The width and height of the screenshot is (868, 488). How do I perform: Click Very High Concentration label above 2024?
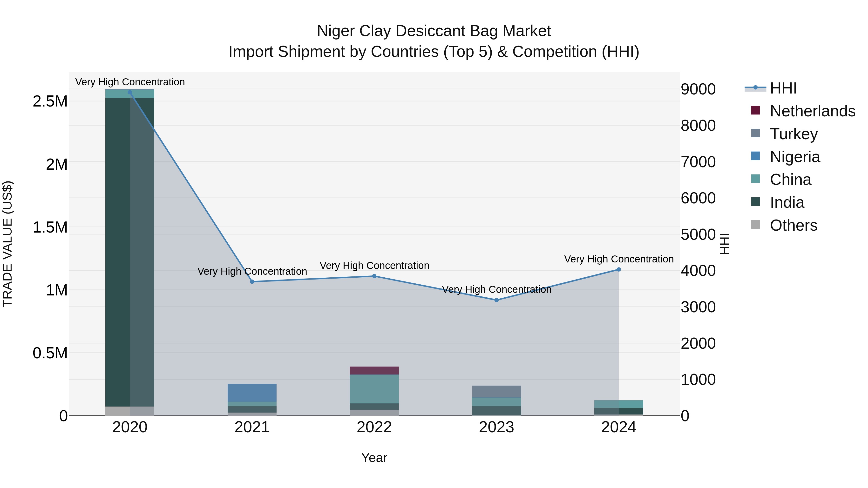pyautogui.click(x=619, y=259)
